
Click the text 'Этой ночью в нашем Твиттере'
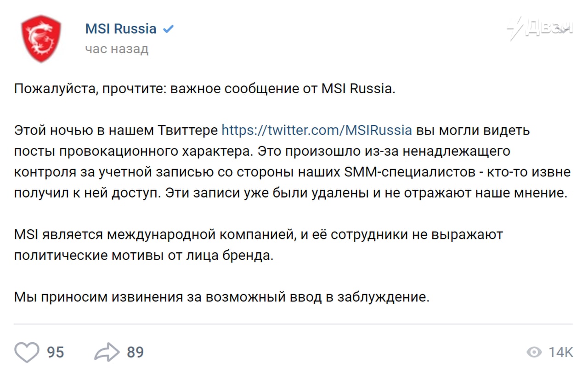116,130
